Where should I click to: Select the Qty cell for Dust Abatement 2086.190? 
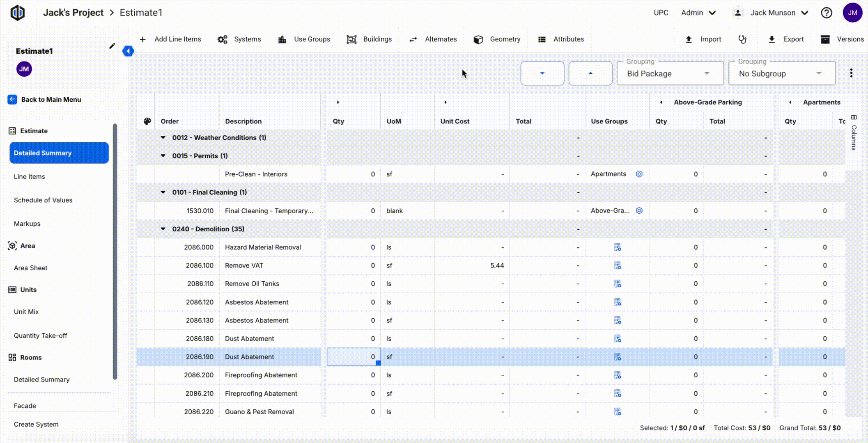pos(354,357)
